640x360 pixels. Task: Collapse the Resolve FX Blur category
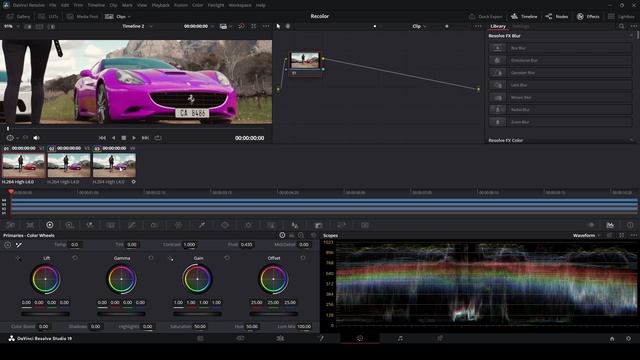click(631, 36)
